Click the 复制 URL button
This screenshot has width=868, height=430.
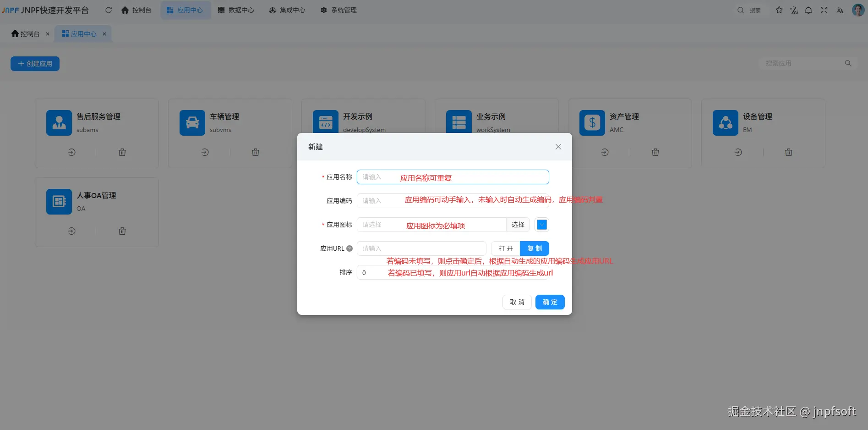click(535, 248)
